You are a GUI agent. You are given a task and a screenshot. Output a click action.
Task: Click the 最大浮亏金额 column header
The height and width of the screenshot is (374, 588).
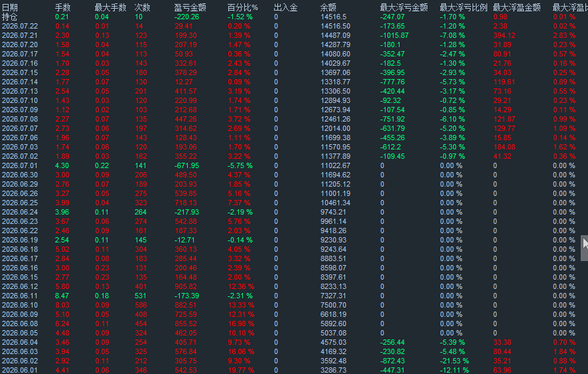pyautogui.click(x=404, y=7)
